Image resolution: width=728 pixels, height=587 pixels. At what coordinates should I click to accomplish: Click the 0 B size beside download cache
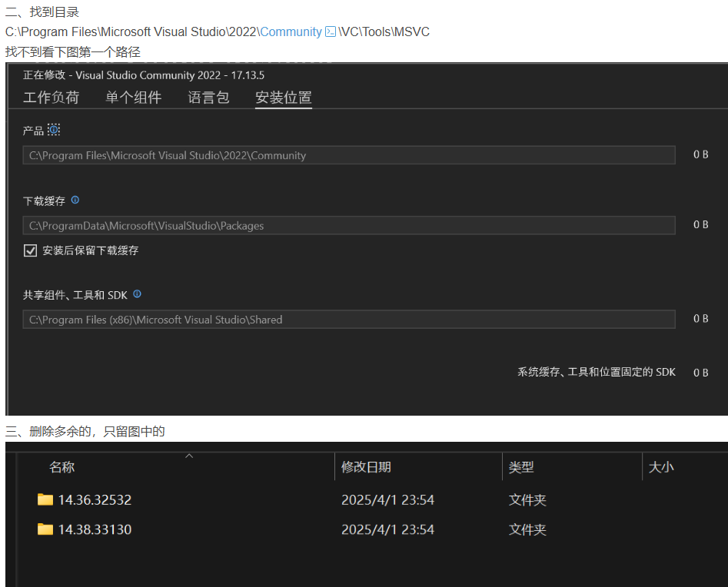click(x=700, y=224)
